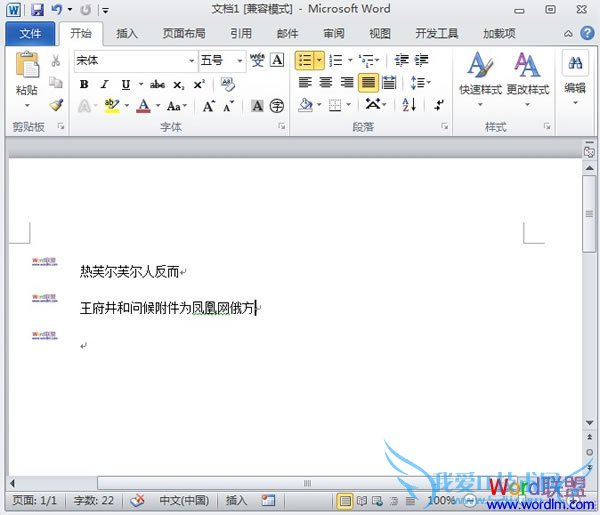Screen dimensions: 600x515
Task: Click the Find binoculars icon
Action: pyautogui.click(x=575, y=62)
